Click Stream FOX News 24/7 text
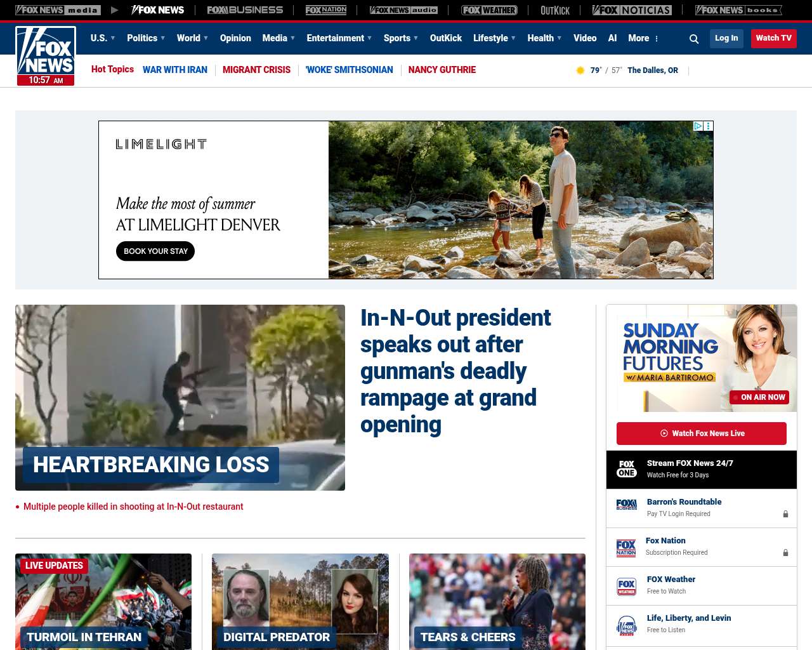Image resolution: width=812 pixels, height=650 pixels. tap(690, 463)
